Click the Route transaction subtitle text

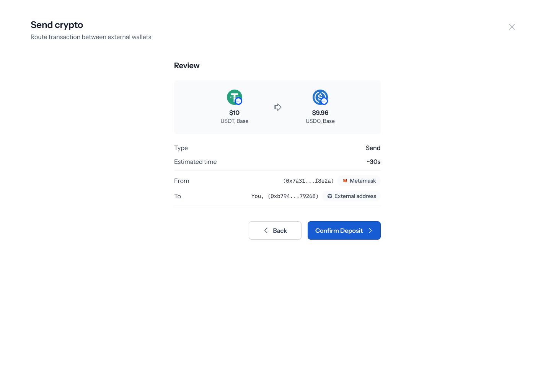click(x=91, y=37)
